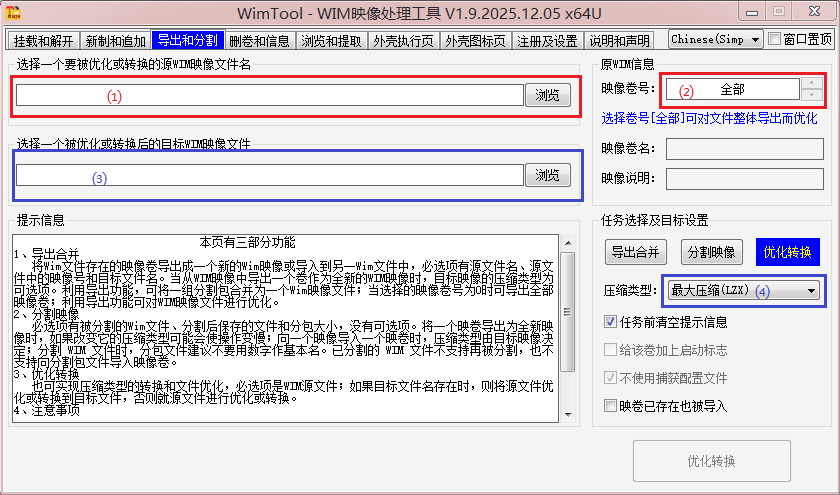Click the source WIM file path field
The image size is (840, 495).
pos(269,95)
